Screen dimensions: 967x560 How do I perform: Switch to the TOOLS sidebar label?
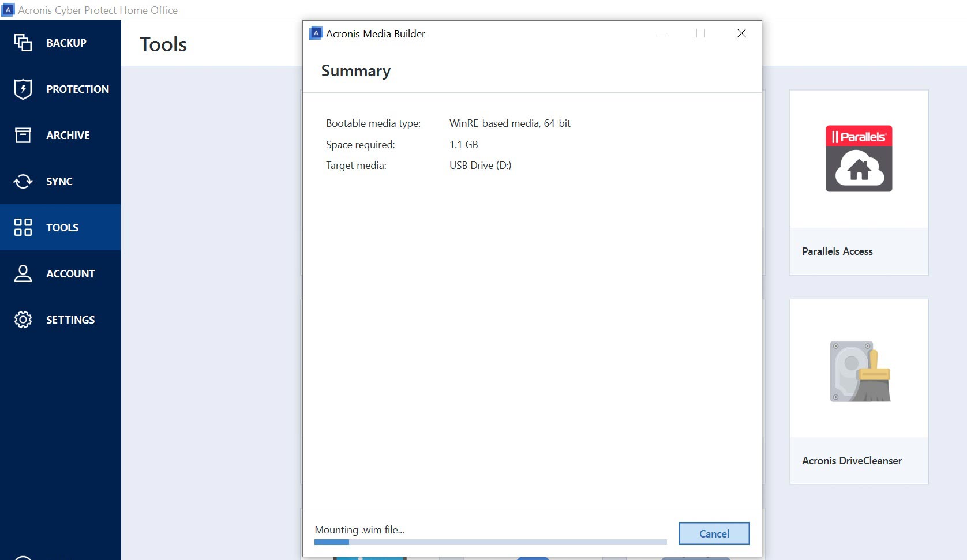point(62,227)
